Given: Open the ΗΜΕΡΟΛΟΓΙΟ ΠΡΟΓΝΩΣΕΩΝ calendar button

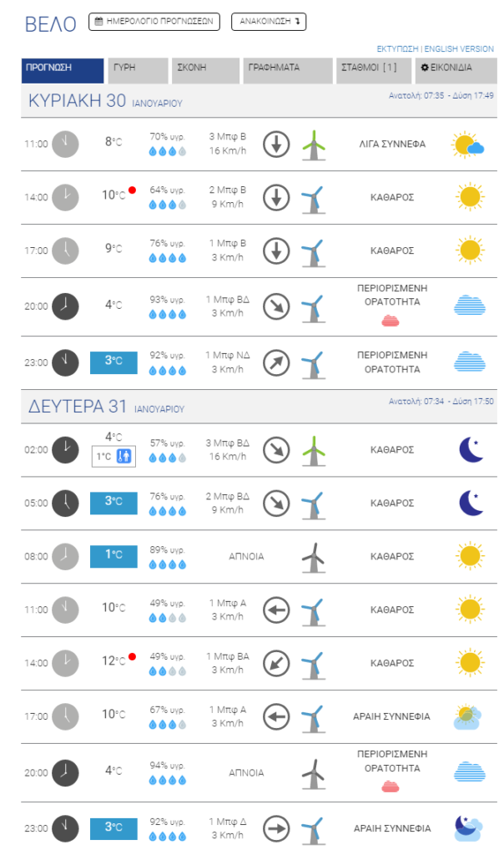Looking at the screenshot, I should [154, 22].
